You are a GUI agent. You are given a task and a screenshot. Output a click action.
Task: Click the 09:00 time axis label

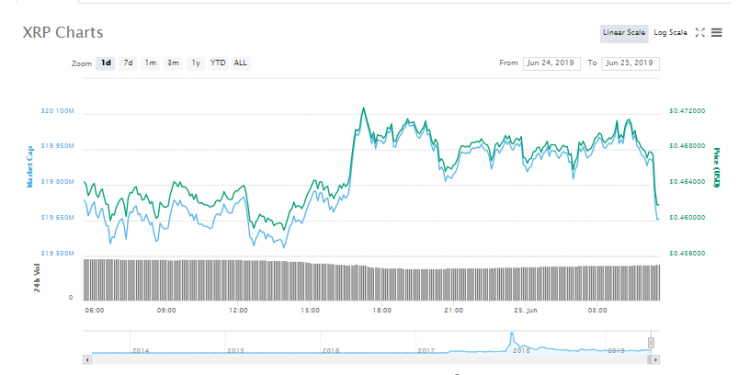[x=166, y=310]
